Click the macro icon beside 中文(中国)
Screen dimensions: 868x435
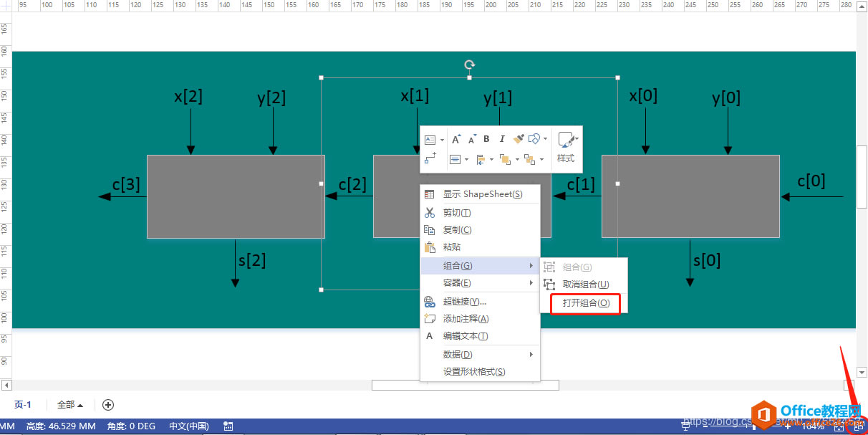(228, 426)
